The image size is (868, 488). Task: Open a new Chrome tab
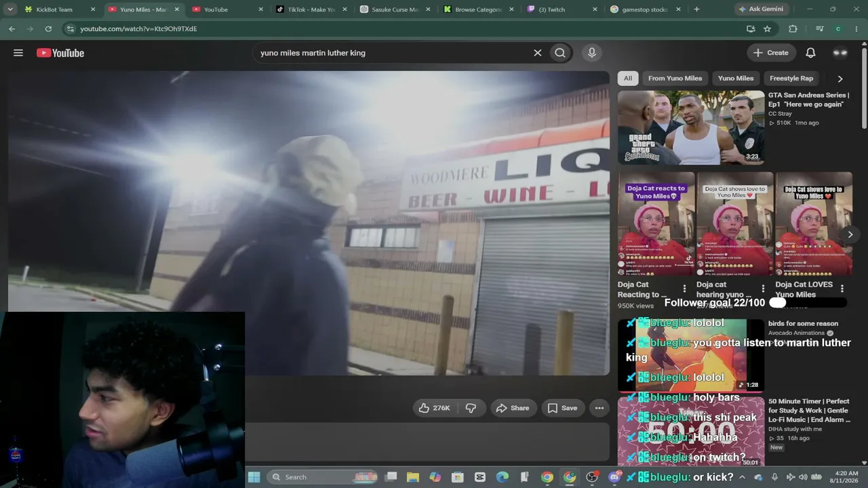pos(696,9)
